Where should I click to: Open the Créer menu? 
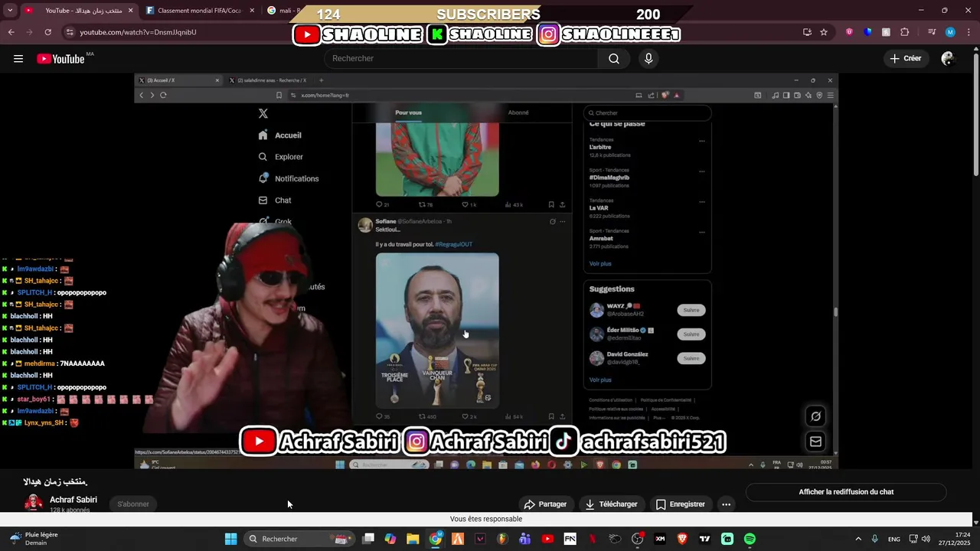(906, 59)
